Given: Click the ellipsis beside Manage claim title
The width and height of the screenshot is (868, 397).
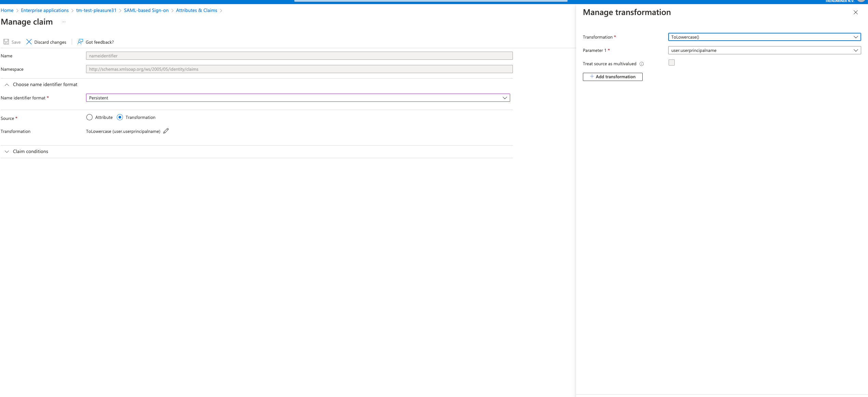Looking at the screenshot, I should click(x=64, y=22).
